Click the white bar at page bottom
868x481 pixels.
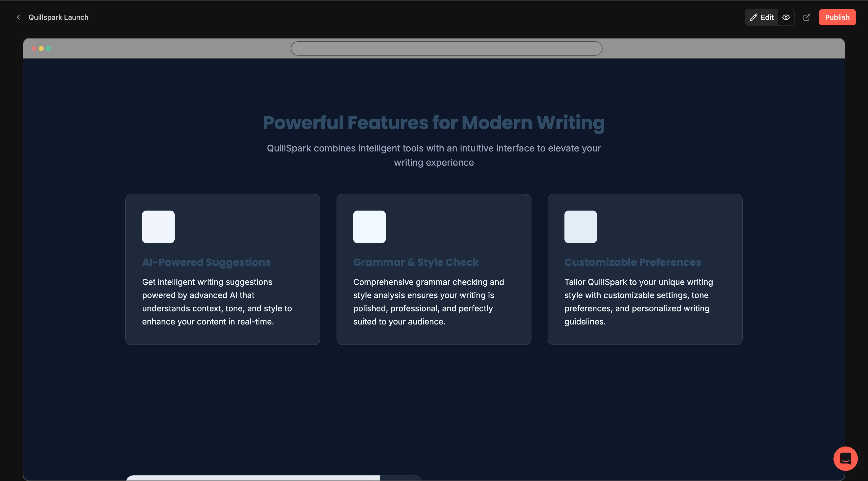[253, 478]
